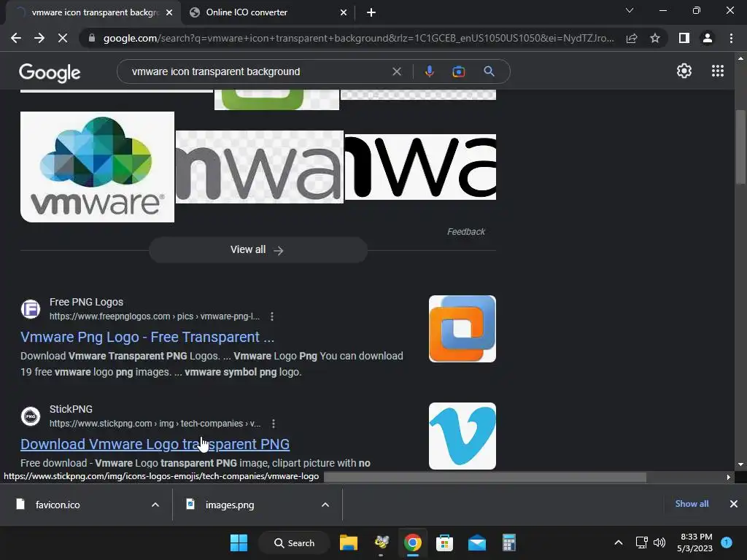747x560 pixels.
Task: Open more options for Free PNG Logos result
Action: (271, 316)
